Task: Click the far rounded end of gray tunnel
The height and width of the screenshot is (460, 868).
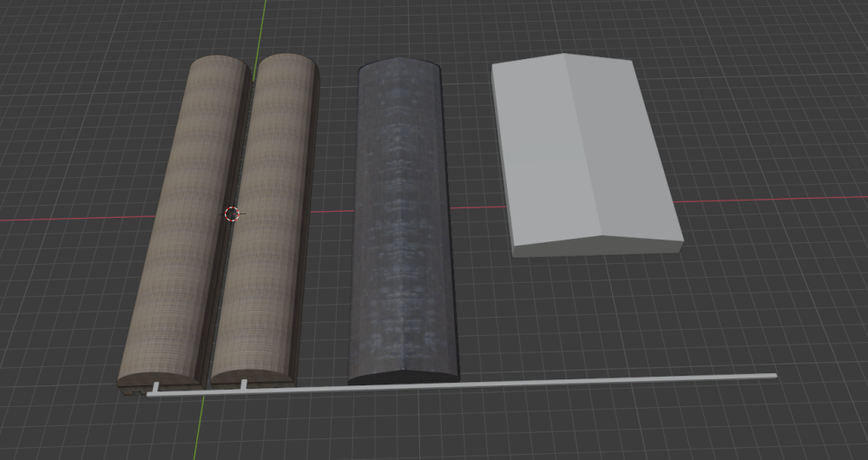Action: pyautogui.click(x=399, y=64)
